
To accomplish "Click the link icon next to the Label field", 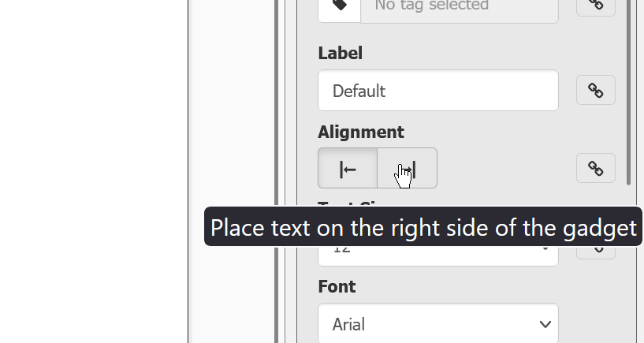I will pyautogui.click(x=596, y=90).
